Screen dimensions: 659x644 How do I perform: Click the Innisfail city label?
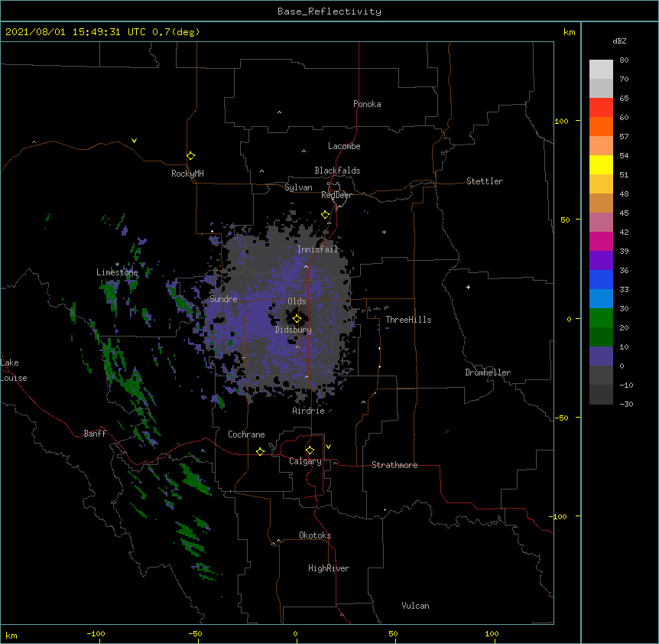pos(318,249)
